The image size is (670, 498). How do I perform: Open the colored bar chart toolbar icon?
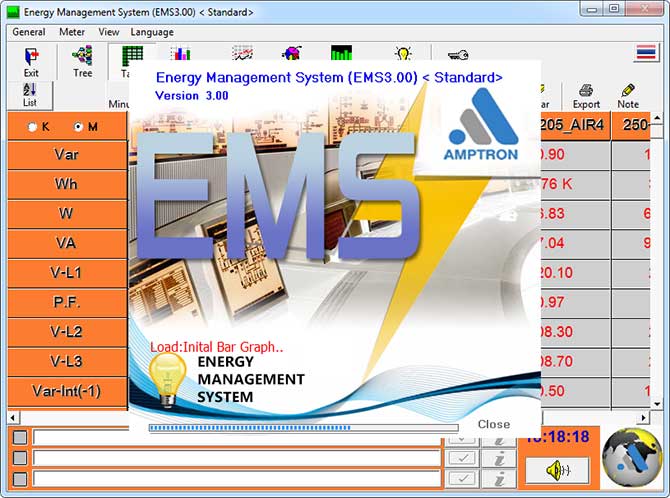180,53
